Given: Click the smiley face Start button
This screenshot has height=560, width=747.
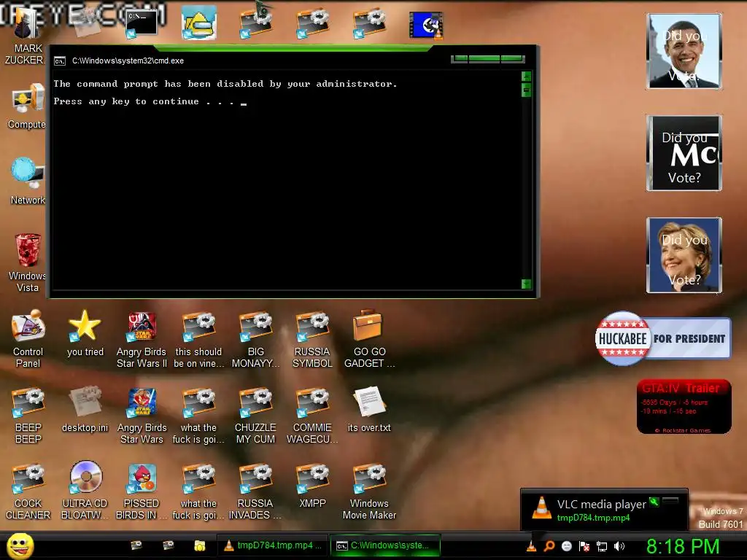Looking at the screenshot, I should coord(20,546).
